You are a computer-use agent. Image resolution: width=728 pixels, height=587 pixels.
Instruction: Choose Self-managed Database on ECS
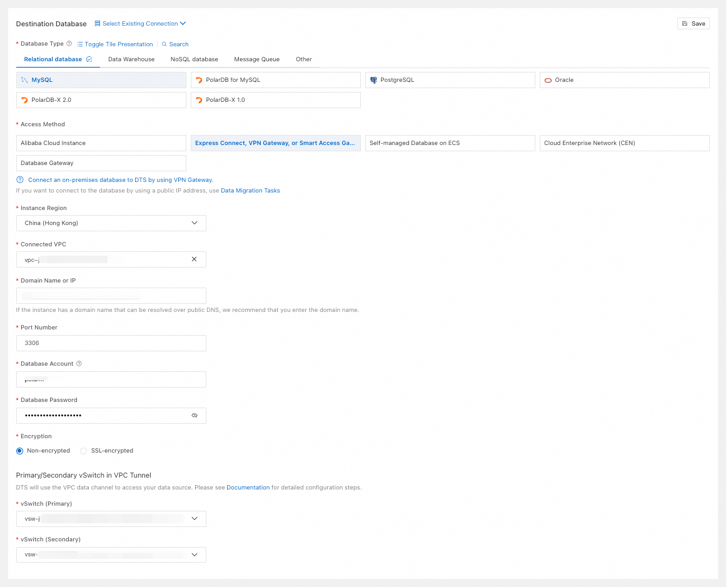pos(451,143)
